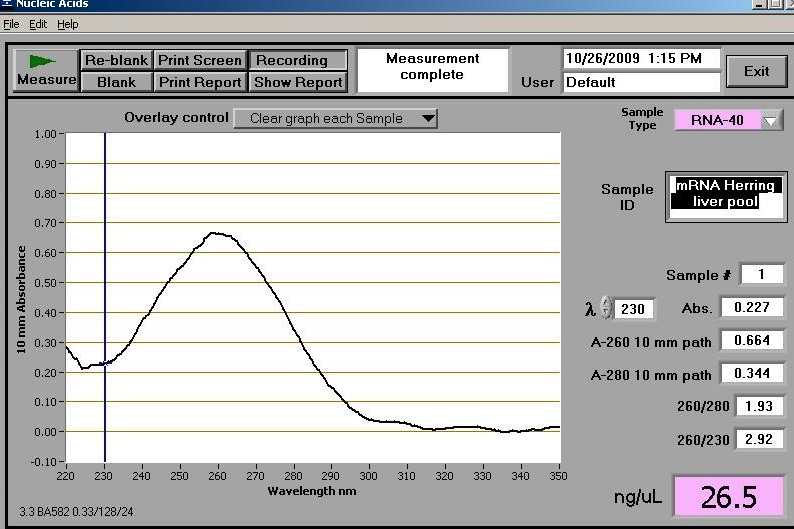Open the Edit menu

pos(38,24)
